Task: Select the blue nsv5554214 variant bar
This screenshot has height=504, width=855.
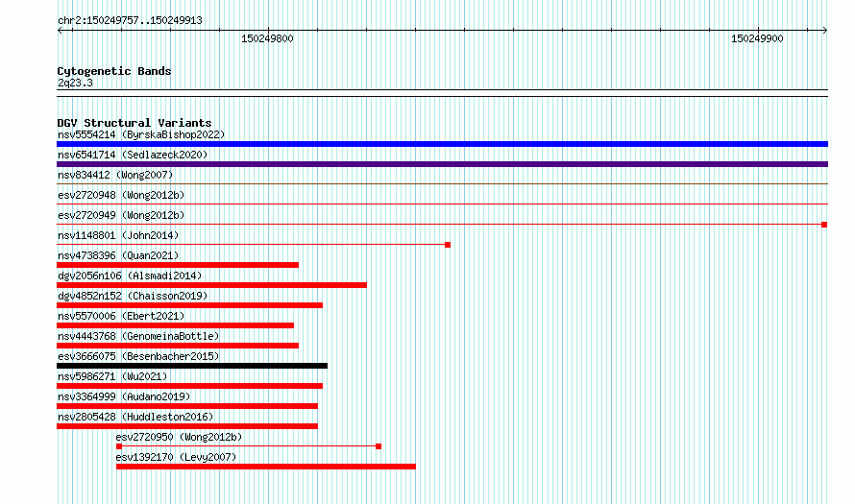Action: pos(442,144)
